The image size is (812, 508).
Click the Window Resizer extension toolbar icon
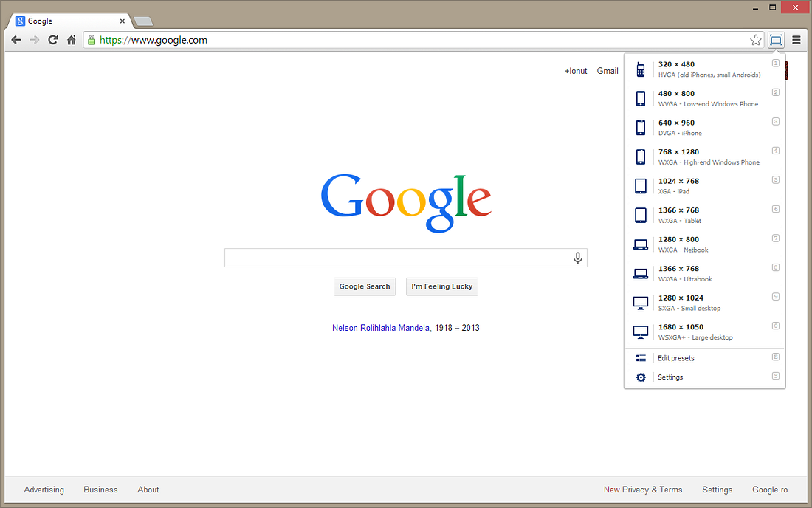776,40
